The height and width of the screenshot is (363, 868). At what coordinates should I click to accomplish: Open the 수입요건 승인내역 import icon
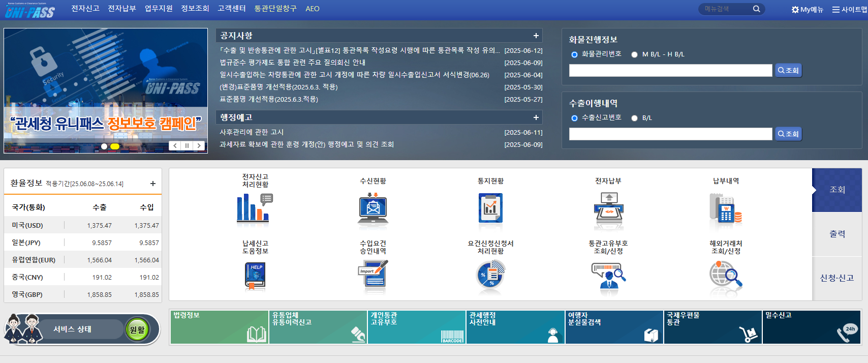click(x=373, y=275)
